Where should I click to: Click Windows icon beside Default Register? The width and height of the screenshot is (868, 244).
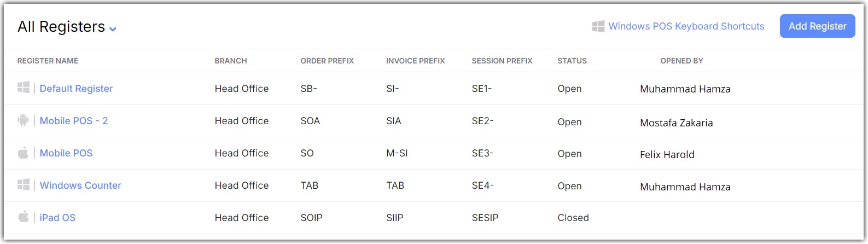(24, 88)
